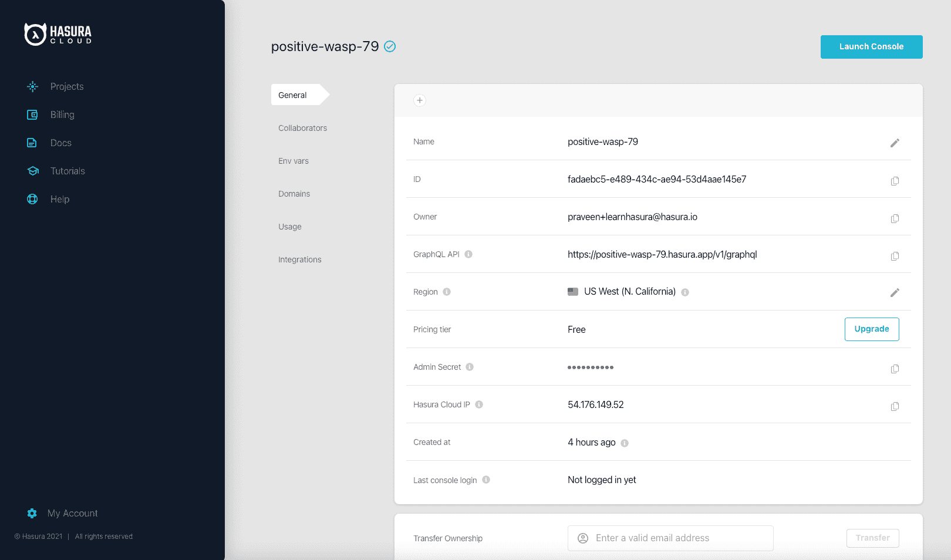Click the Hasura 2021 copyright text
Image resolution: width=951 pixels, height=560 pixels.
pyautogui.click(x=38, y=537)
